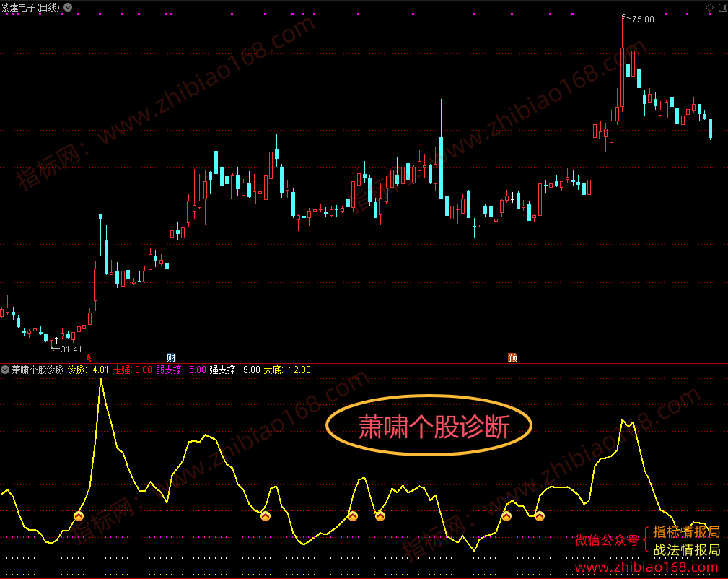Click the rightmost orange arrow signal marker
The height and width of the screenshot is (579, 728).
tap(540, 516)
